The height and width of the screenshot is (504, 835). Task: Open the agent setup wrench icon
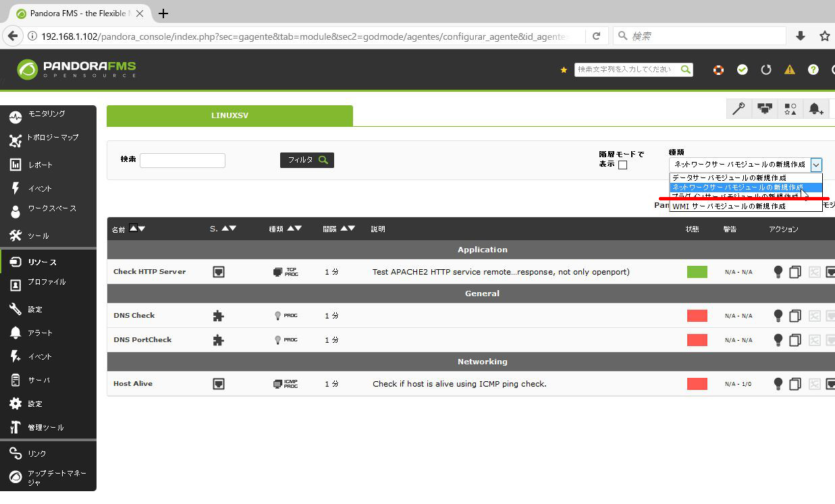(738, 109)
